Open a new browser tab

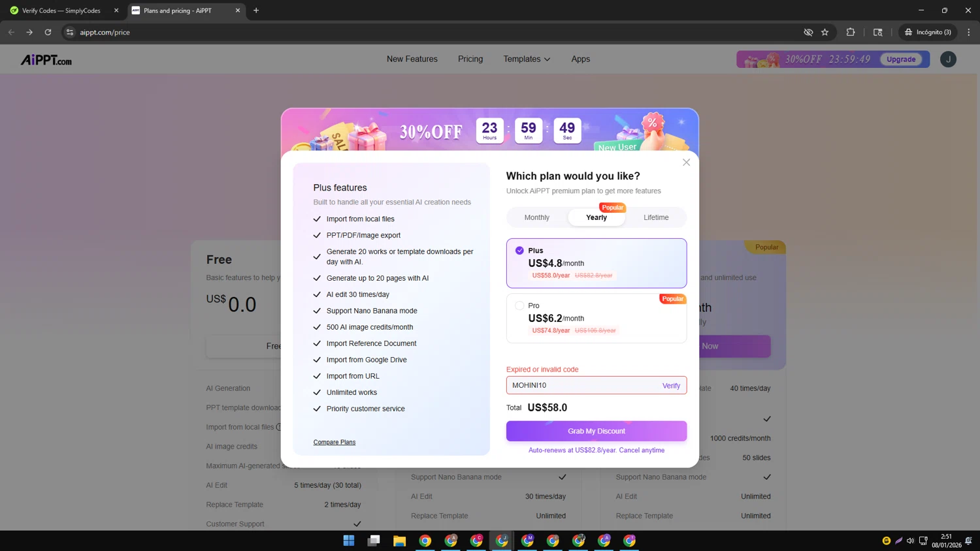(x=256, y=10)
